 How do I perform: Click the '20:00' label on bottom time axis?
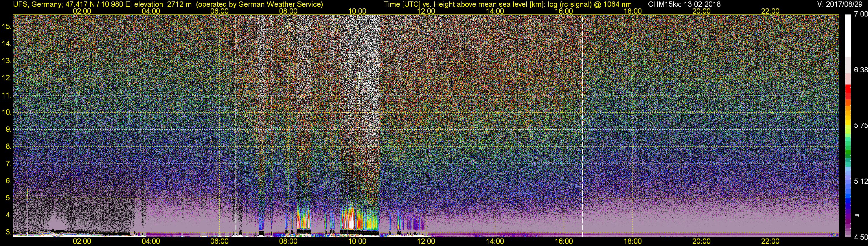[702, 242]
